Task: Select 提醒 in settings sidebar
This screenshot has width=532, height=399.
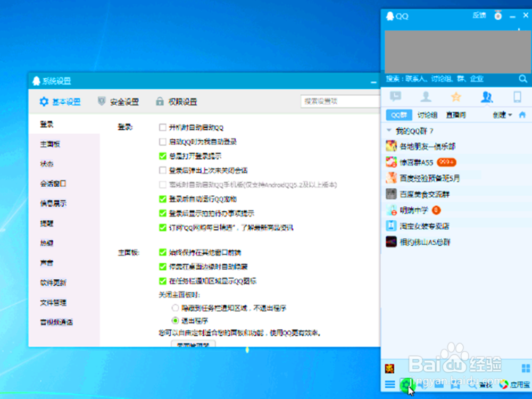Action: pyautogui.click(x=47, y=223)
